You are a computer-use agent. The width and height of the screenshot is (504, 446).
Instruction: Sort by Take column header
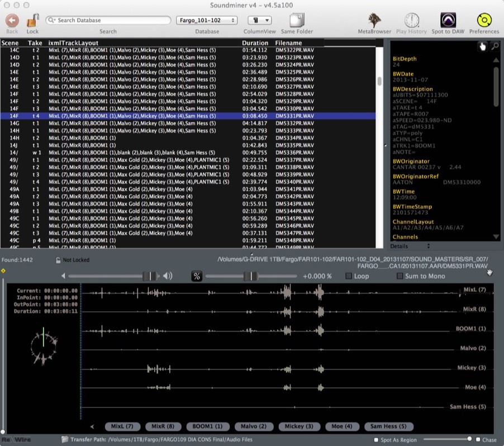[35, 43]
